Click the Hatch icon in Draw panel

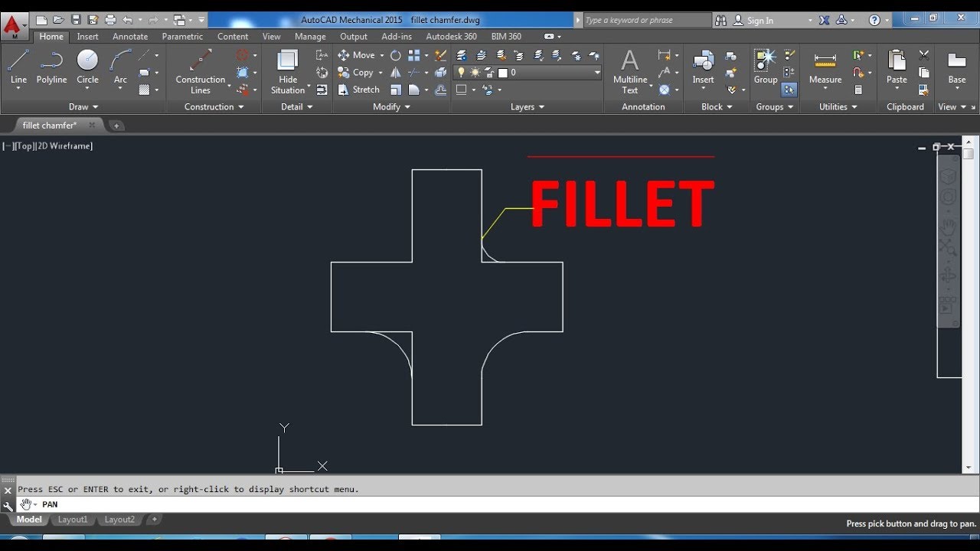coord(144,90)
